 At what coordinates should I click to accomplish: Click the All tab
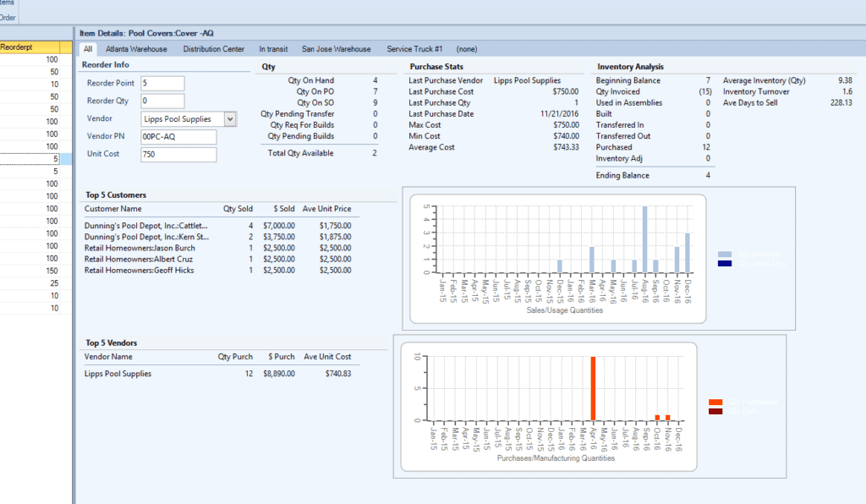[88, 49]
